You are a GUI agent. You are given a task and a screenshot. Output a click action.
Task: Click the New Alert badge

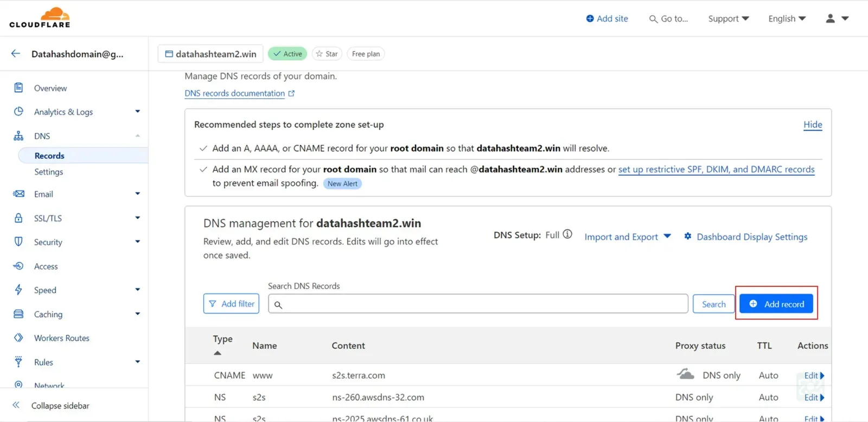point(342,183)
